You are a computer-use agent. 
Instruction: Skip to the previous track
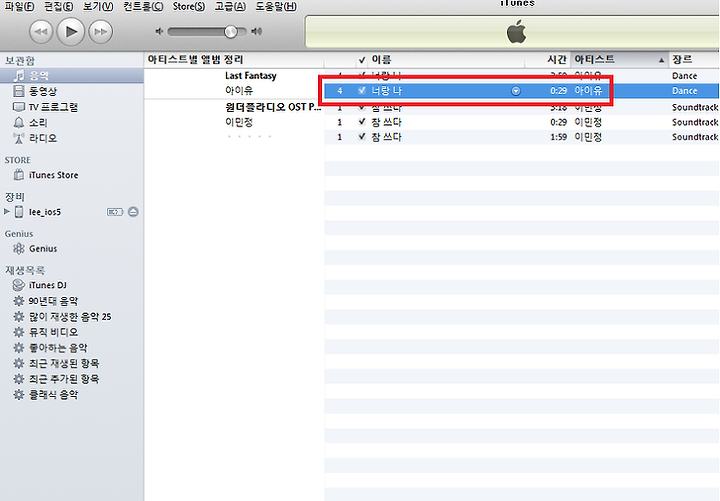41,32
